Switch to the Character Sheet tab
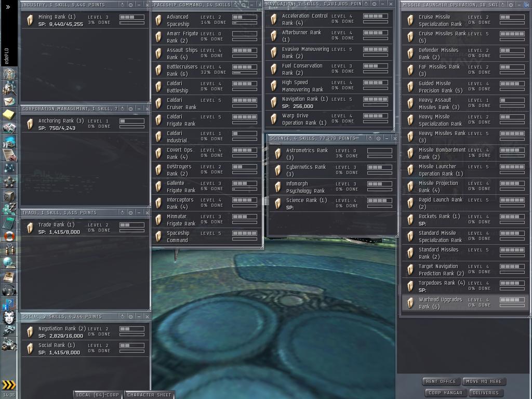 tap(149, 395)
